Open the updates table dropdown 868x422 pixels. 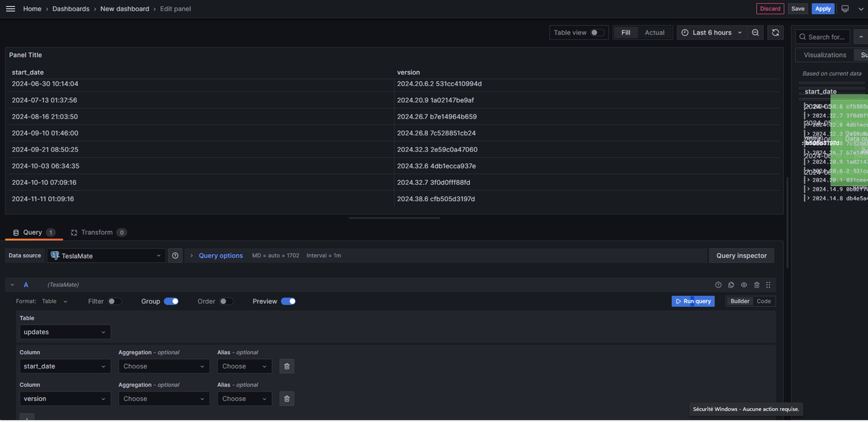pos(65,332)
